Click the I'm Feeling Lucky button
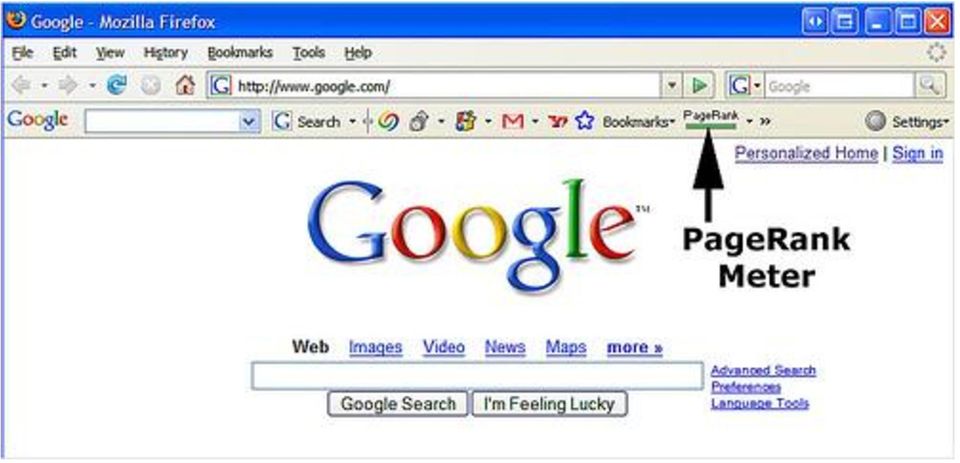The width and height of the screenshot is (960, 463). click(549, 404)
